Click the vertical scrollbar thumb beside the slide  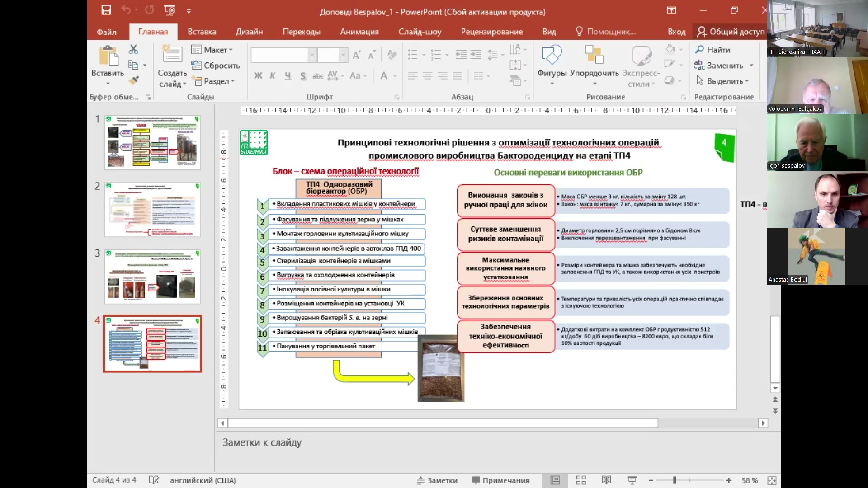pyautogui.click(x=775, y=349)
